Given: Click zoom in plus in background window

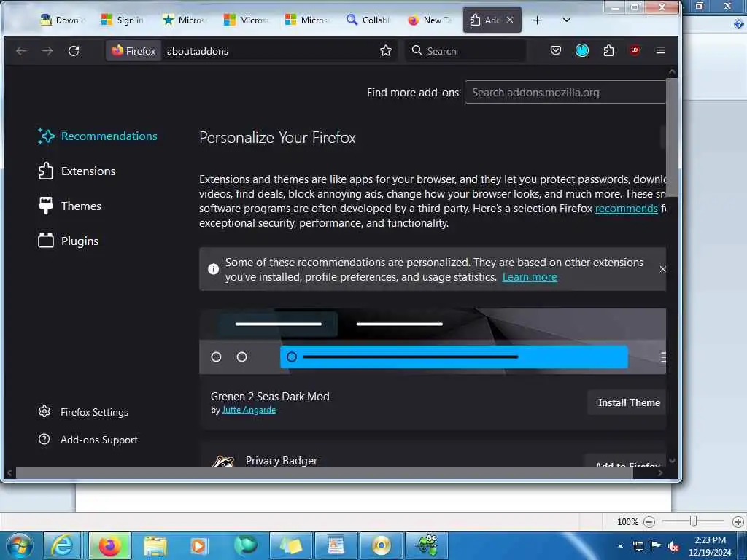Looking at the screenshot, I should coord(738,522).
